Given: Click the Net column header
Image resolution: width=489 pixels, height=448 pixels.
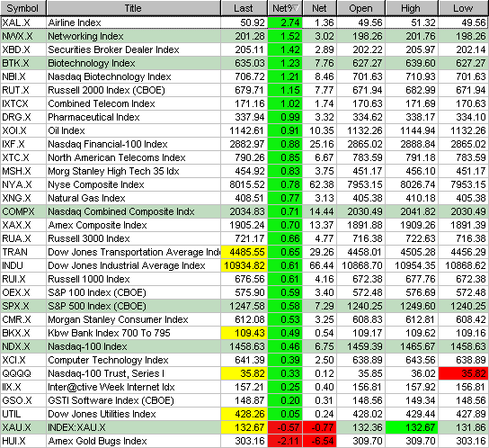Looking at the screenshot, I should pyautogui.click(x=320, y=8).
